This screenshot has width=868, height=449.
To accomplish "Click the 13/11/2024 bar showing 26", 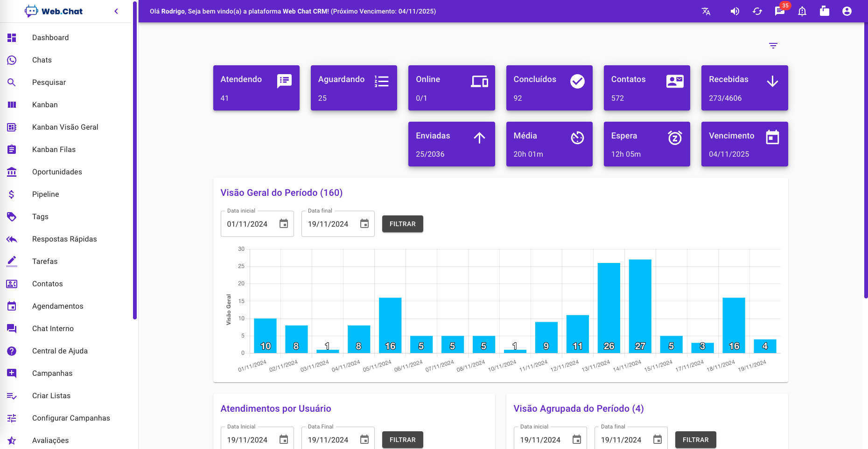I will click(x=609, y=308).
